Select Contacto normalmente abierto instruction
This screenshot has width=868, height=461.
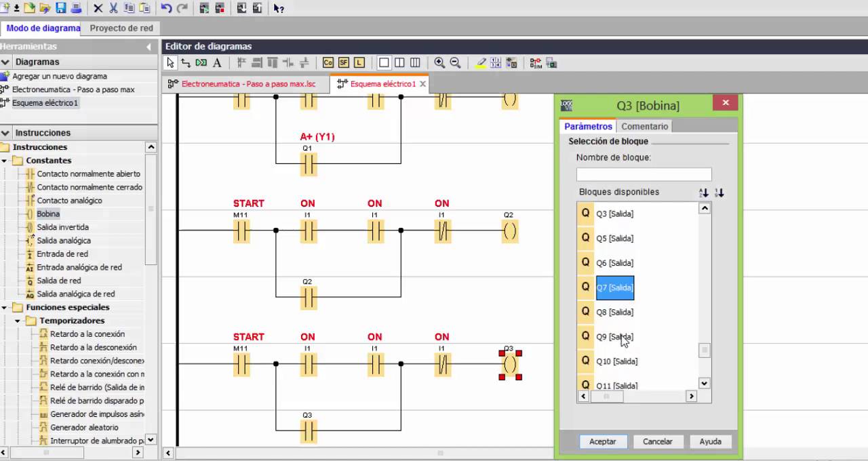tap(89, 174)
